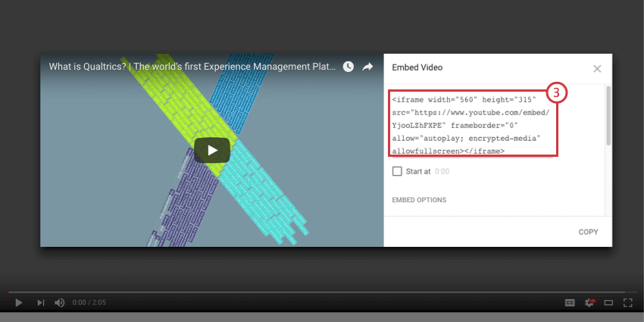Screen dimensions: 644x322
Task: Click inside the iframe embed code box
Action: 473,124
